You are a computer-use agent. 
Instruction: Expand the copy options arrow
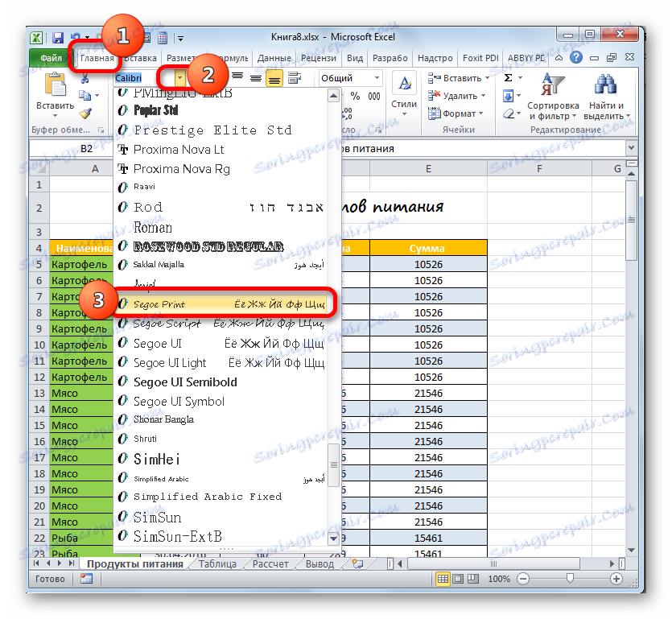click(97, 96)
